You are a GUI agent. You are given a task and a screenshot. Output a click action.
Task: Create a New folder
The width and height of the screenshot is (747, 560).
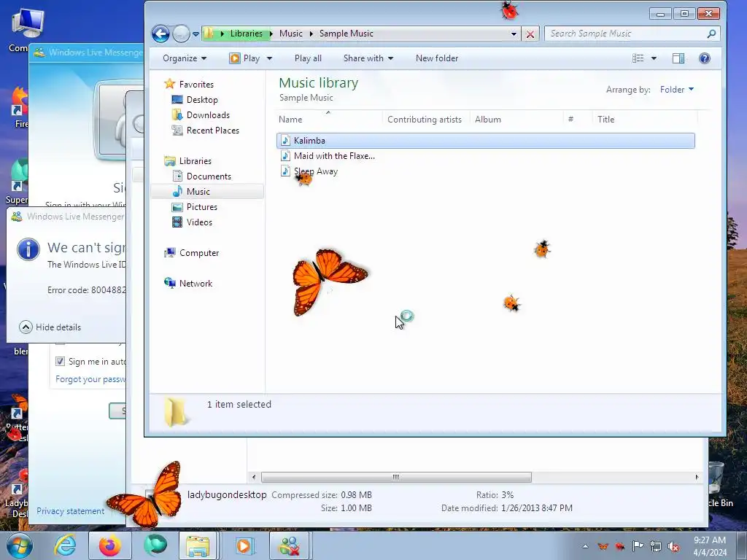point(437,58)
